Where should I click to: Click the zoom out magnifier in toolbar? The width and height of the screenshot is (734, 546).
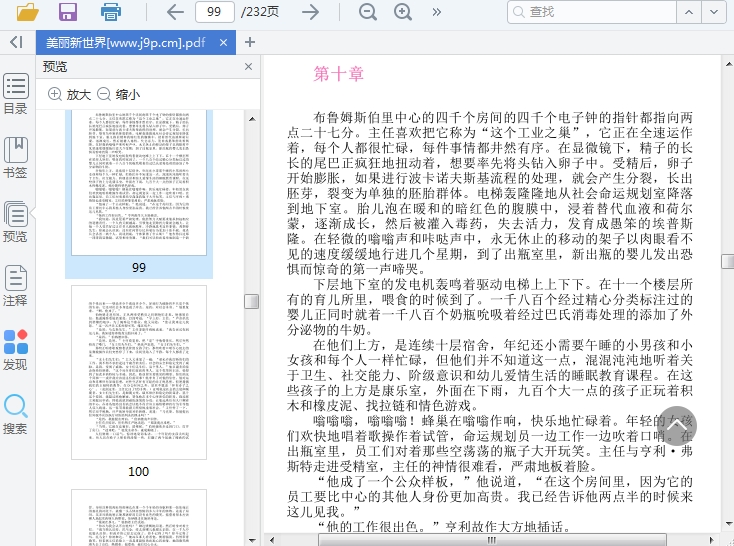tap(368, 12)
